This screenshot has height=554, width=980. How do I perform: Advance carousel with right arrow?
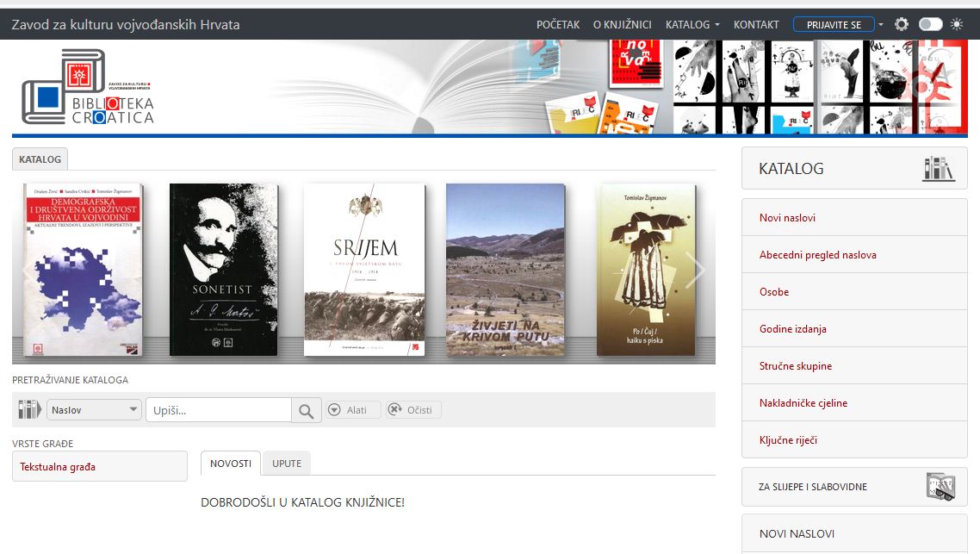694,271
